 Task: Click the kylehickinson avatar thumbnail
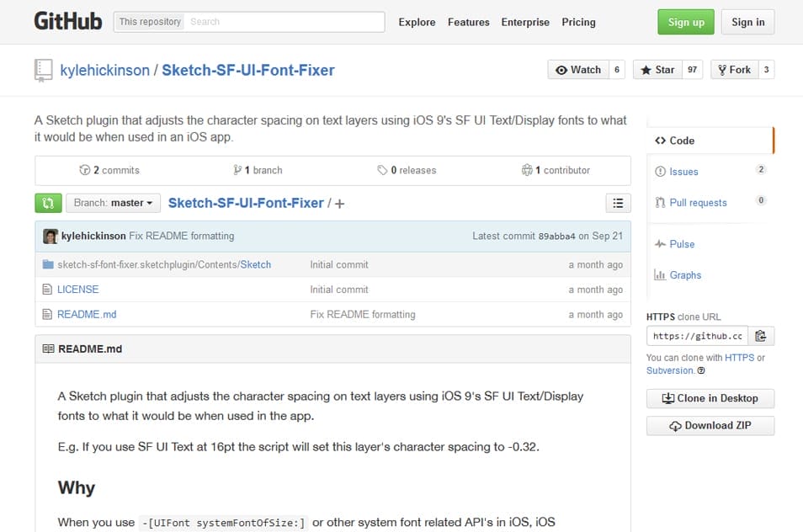click(51, 236)
